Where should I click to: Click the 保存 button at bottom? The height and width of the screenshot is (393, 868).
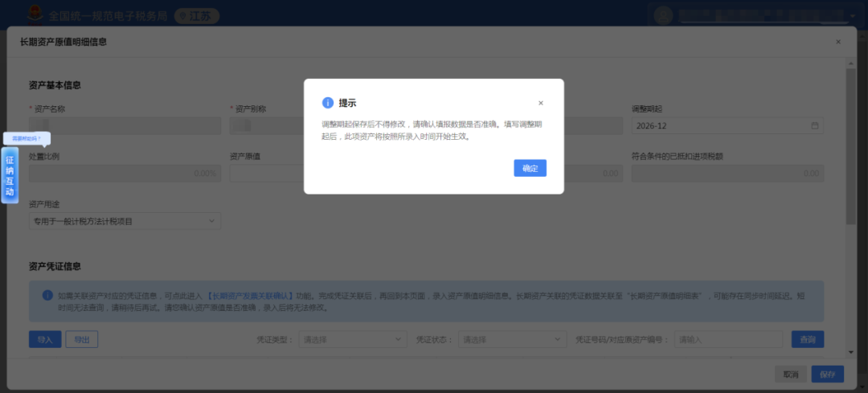click(827, 375)
